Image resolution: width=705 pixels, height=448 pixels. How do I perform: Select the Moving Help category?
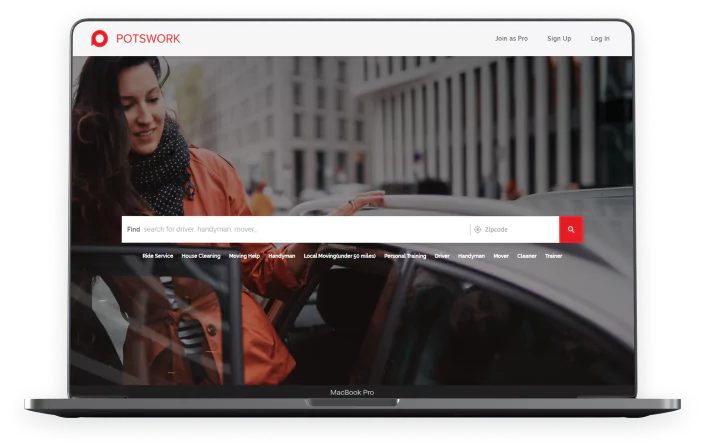[x=244, y=256]
